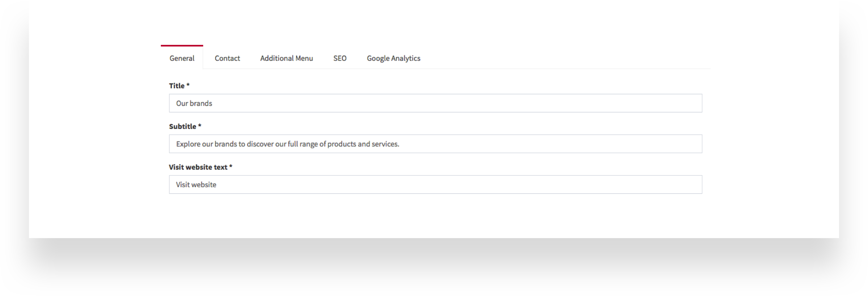868x296 pixels.
Task: Click the required asterisk beside Subtitle
Action: pos(200,126)
